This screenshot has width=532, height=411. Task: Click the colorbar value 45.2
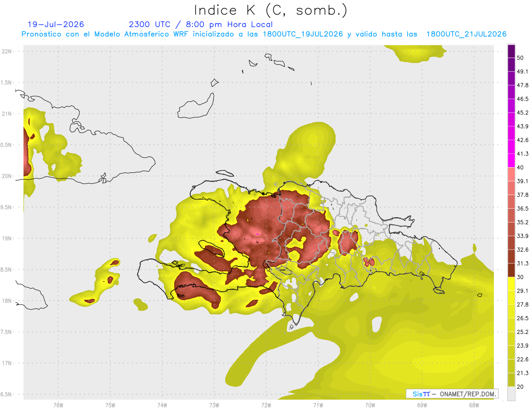pyautogui.click(x=523, y=113)
